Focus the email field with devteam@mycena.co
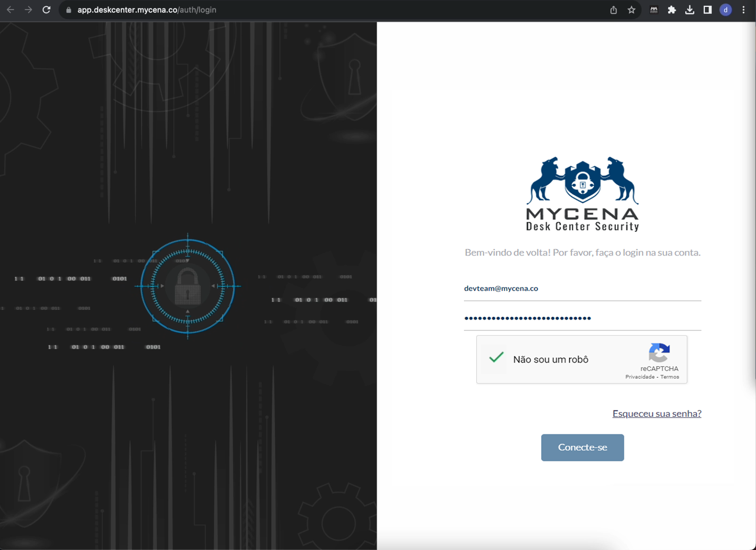 pyautogui.click(x=583, y=289)
